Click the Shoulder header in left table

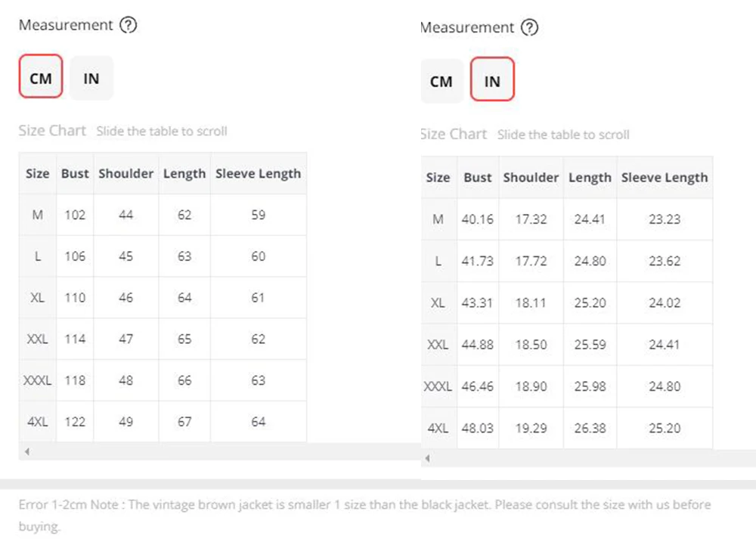coord(125,174)
